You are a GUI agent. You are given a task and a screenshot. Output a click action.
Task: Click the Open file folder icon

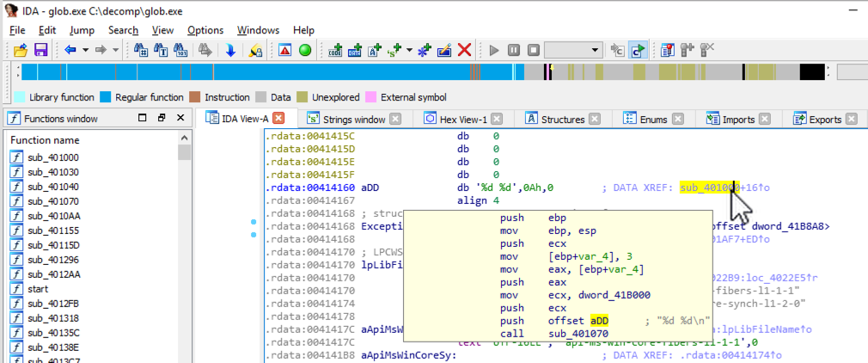coord(21,51)
